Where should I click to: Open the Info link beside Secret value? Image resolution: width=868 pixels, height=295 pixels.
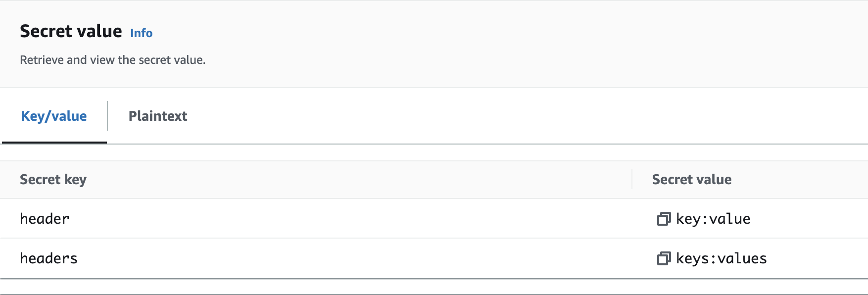(x=141, y=33)
